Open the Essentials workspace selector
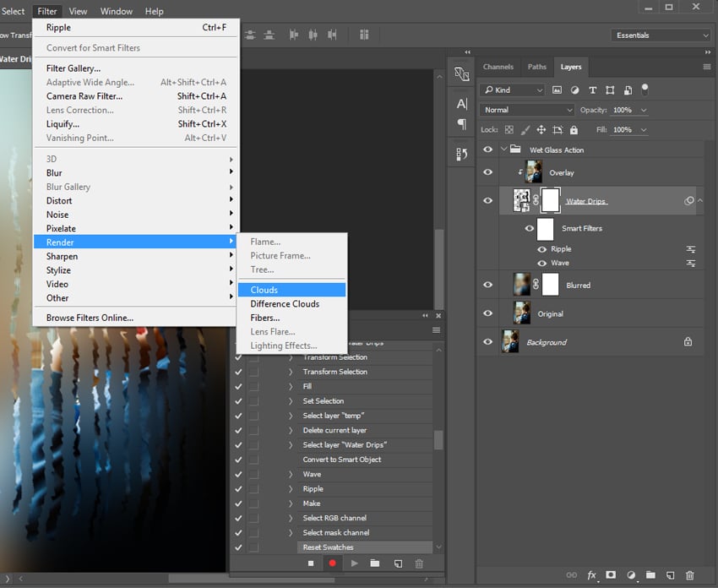The image size is (718, 588). (661, 35)
